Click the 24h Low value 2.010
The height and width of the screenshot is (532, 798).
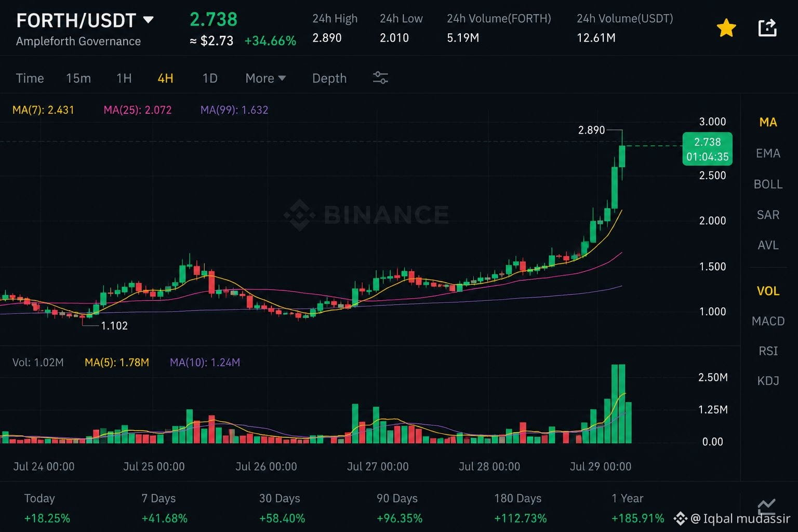(x=394, y=38)
